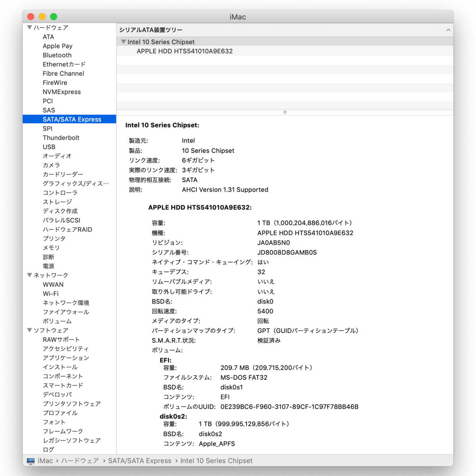476x476 pixels.
Task: Open the プロファイル entry
Action: (60, 413)
